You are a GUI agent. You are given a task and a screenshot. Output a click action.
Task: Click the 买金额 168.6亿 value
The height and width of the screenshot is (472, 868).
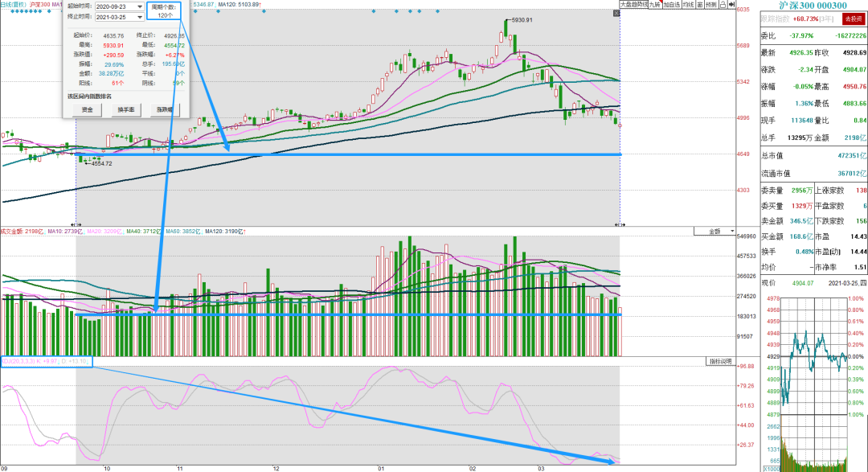(x=801, y=236)
